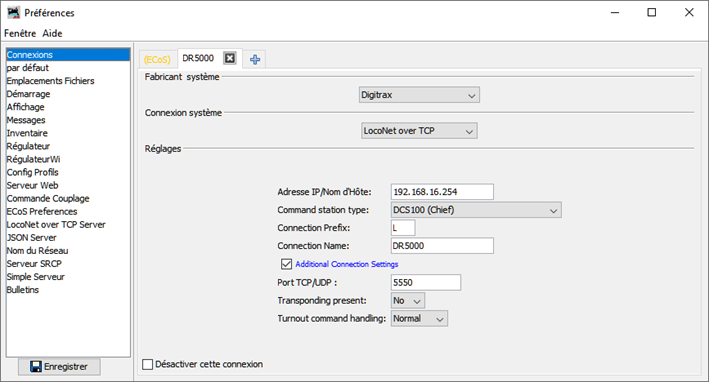Select Bulletins in the preferences list
Image resolution: width=709 pixels, height=382 pixels.
68,290
